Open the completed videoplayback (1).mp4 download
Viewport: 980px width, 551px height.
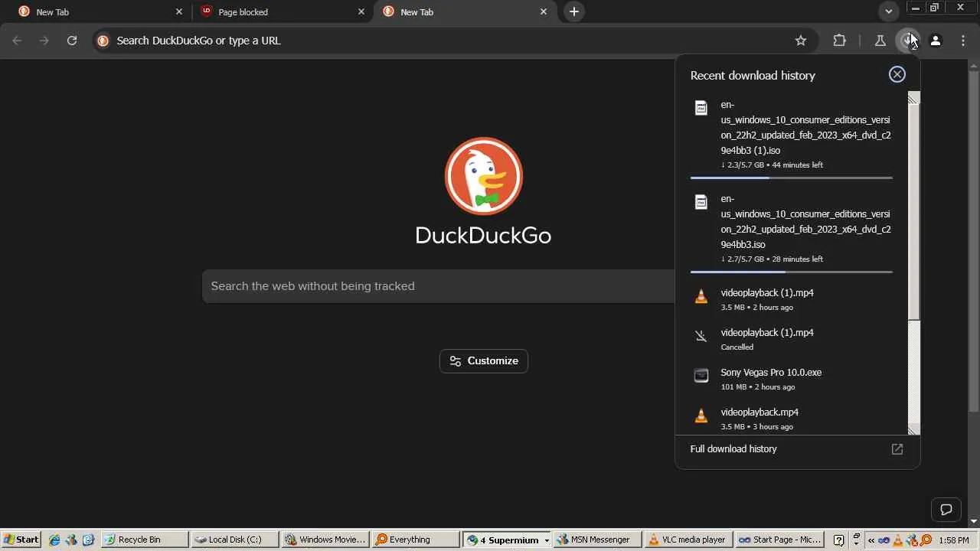(792, 299)
